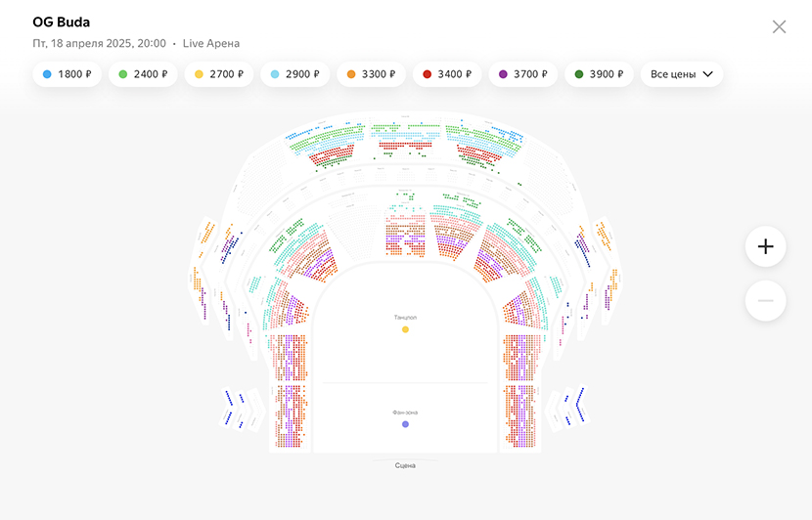Filter seats by 2900 ₽ price

click(x=295, y=74)
